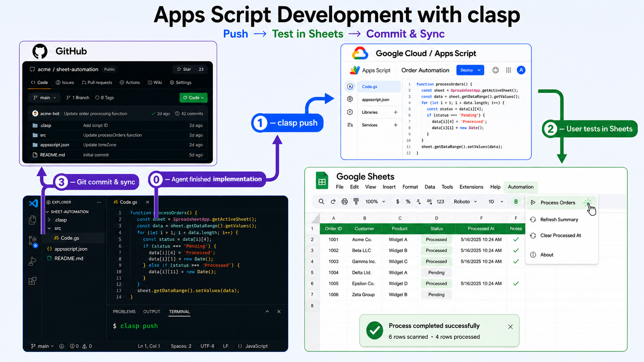644x362 pixels.
Task: Open VS Code Source Control icon
Action: (x=33, y=241)
